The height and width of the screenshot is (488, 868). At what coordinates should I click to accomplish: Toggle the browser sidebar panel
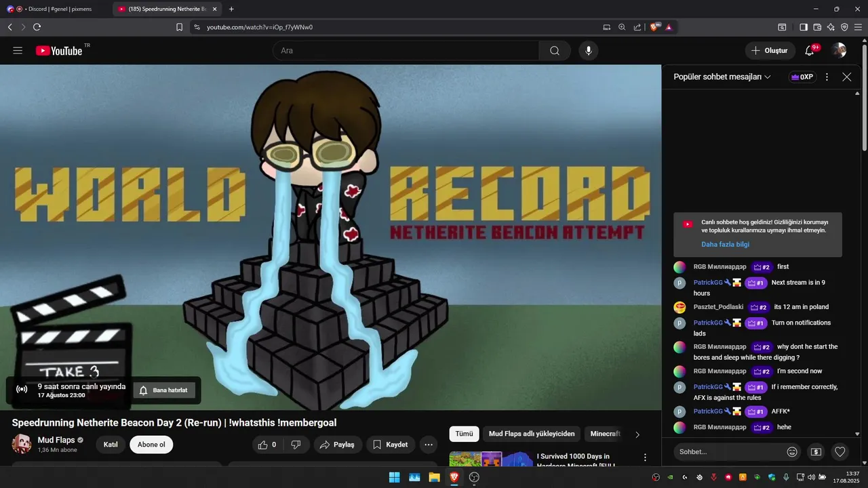pos(804,27)
